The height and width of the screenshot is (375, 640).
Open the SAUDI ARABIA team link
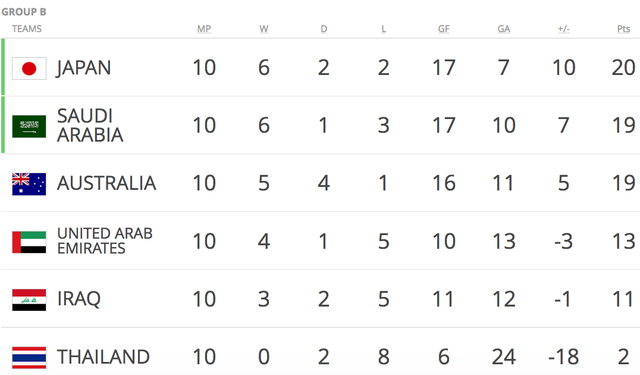coord(90,126)
